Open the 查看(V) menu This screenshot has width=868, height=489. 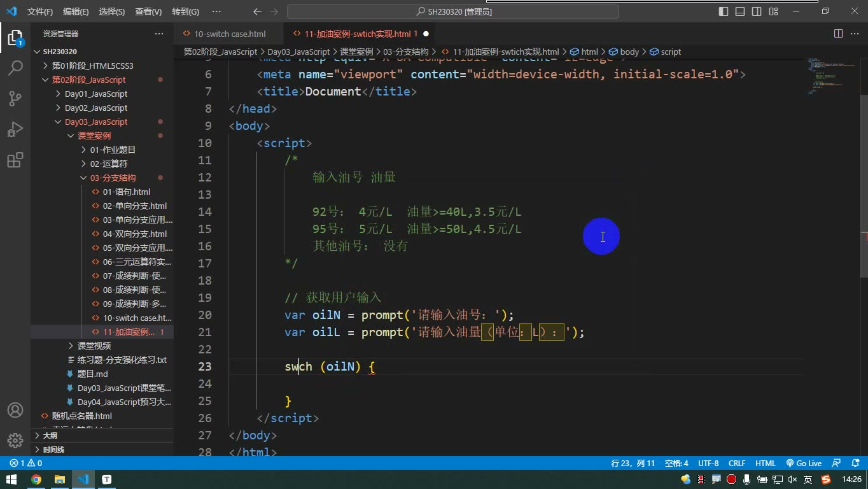coord(148,11)
